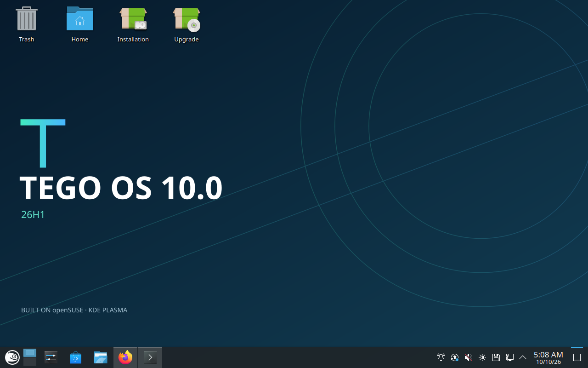Open display brightness tray settings
Image resolution: width=588 pixels, height=368 pixels.
[482, 357]
